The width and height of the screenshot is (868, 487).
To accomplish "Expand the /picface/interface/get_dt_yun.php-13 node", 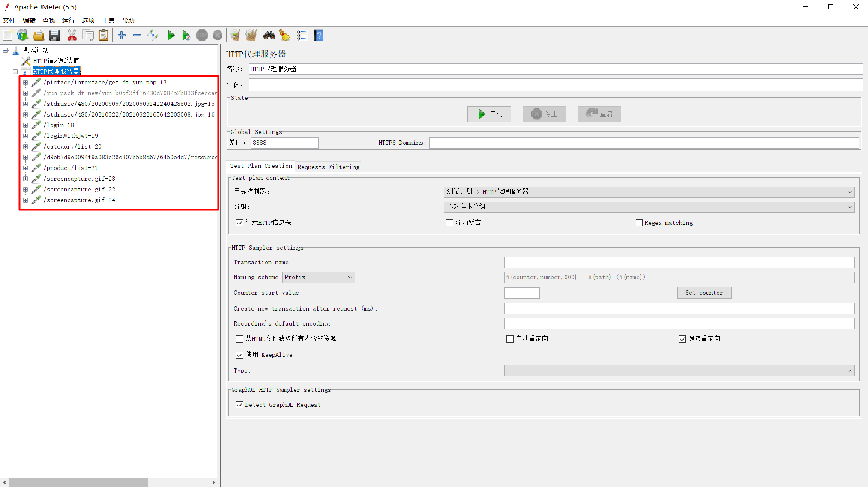I will [25, 82].
